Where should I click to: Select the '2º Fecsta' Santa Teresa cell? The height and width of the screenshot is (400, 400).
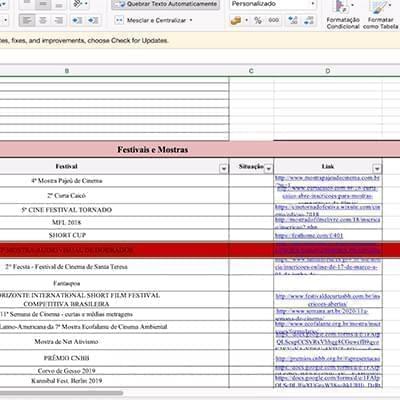click(114, 267)
